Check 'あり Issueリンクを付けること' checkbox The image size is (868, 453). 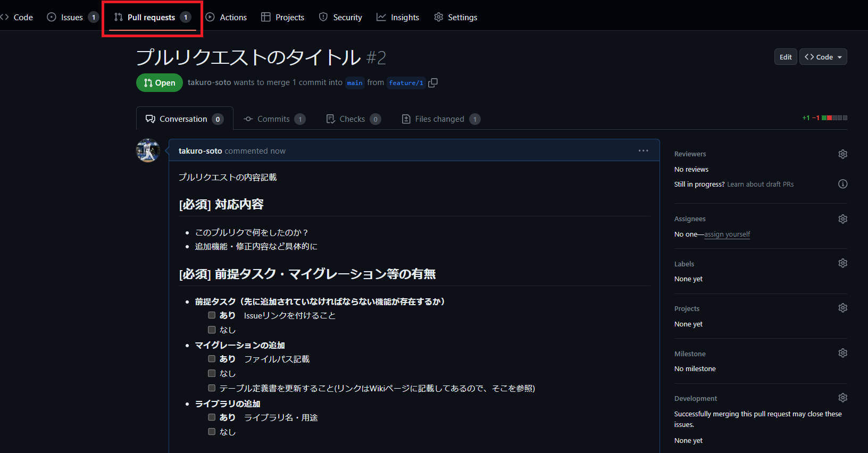coord(212,315)
